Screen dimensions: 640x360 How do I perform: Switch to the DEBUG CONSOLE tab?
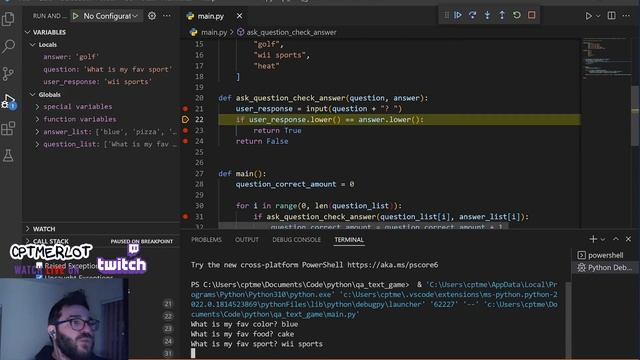point(296,240)
